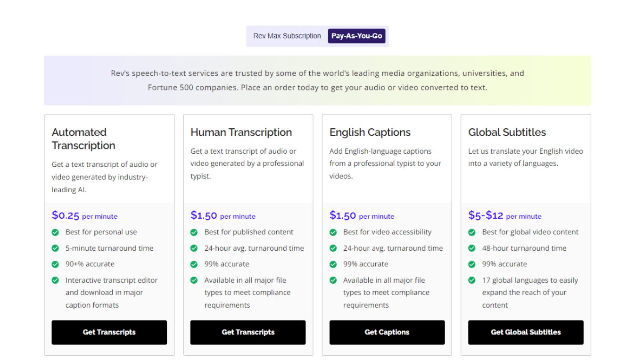The image size is (644, 361).
Task: Click checkmark next to 48-hour turnaround time
Action: pyautogui.click(x=472, y=248)
